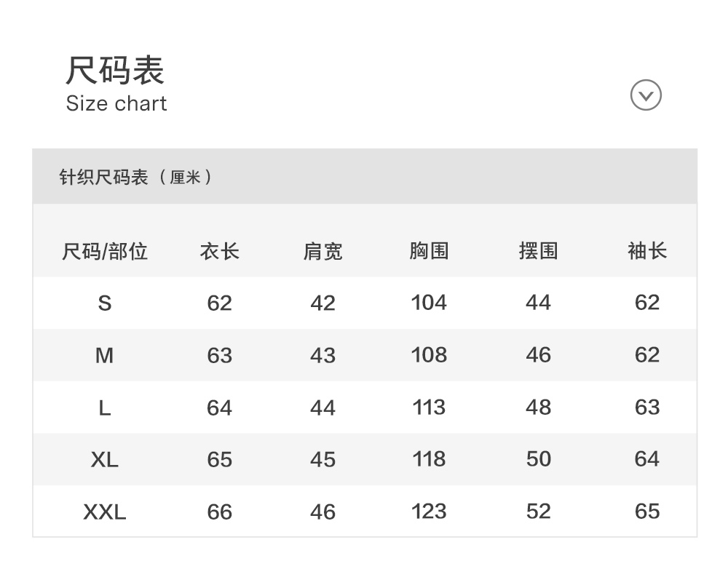Select the 针织尺码表（厘米）table title bar
This screenshot has width=728, height=561.
136,177
